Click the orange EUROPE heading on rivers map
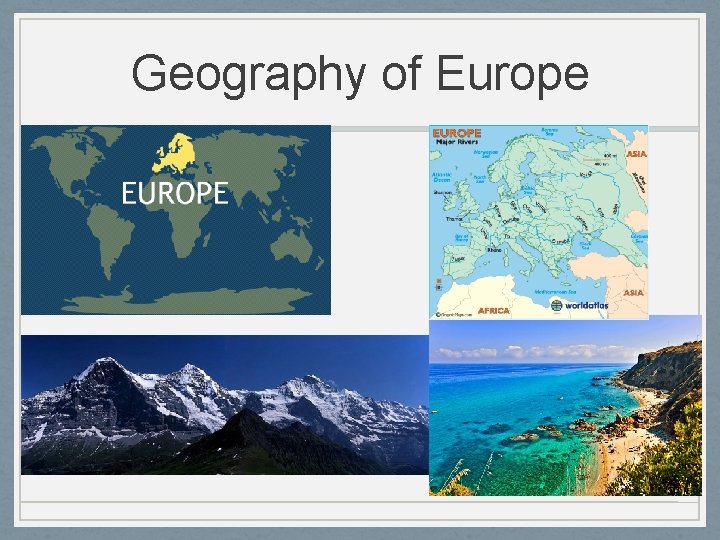This screenshot has width=720, height=540. (457, 133)
